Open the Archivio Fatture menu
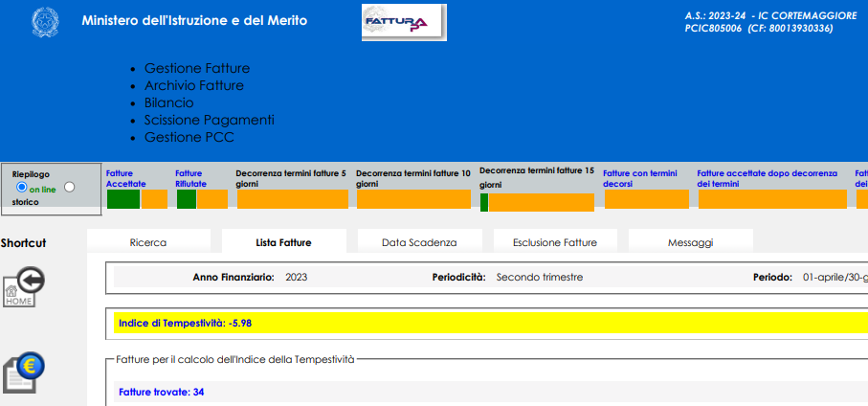 tap(193, 85)
